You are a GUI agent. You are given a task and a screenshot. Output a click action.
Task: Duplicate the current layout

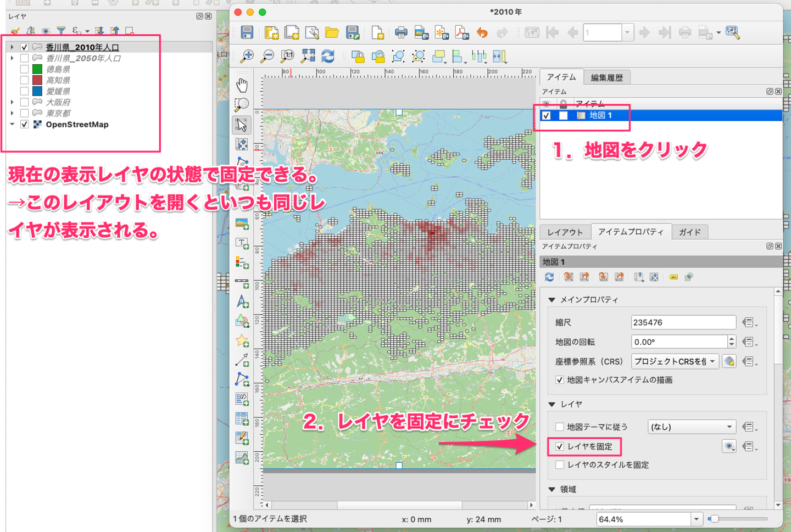tap(292, 32)
